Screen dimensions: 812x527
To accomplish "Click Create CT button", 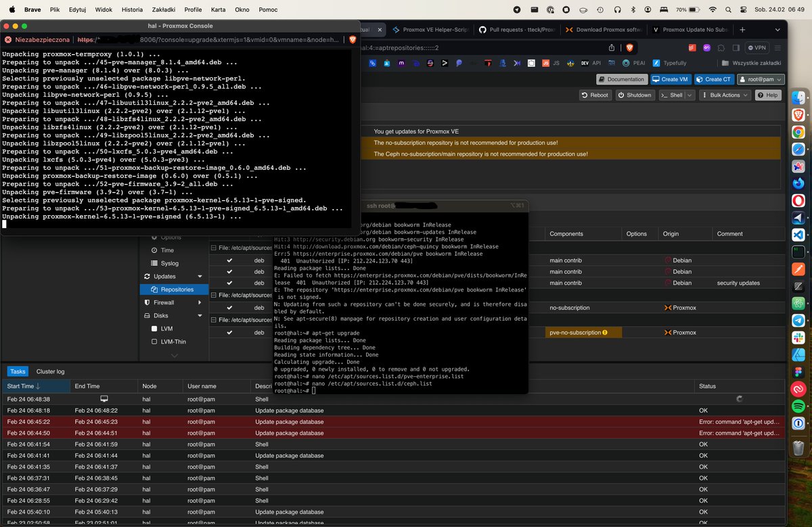I will point(713,79).
